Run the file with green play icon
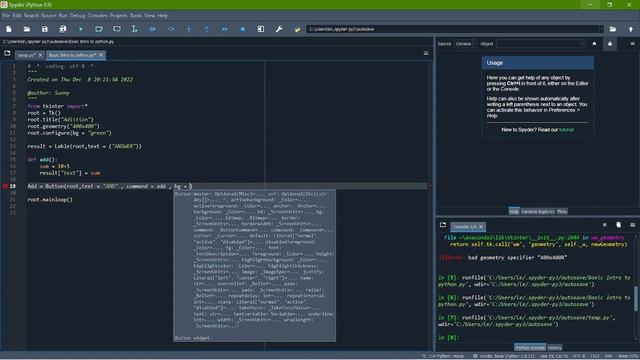 (81, 29)
